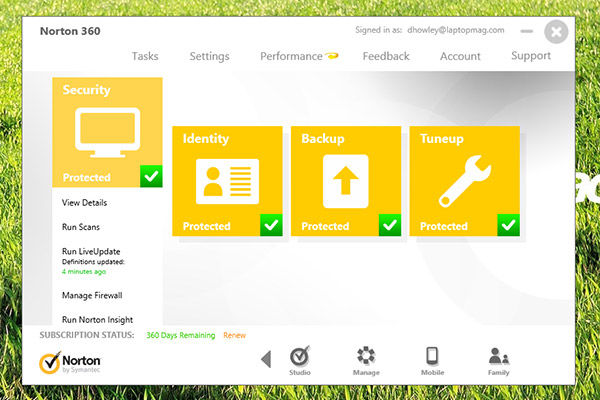Click the green checkmark on Security tile
Screen dimensions: 600x400
(151, 176)
